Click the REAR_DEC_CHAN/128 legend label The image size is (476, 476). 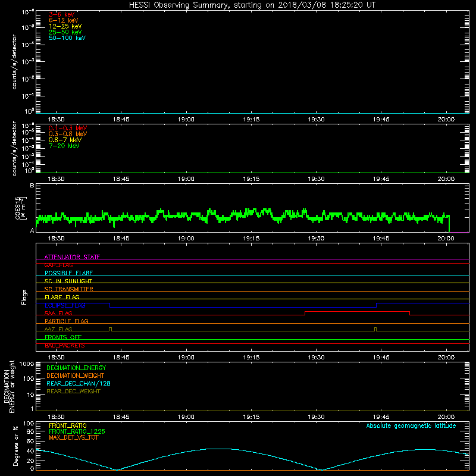pos(79,383)
